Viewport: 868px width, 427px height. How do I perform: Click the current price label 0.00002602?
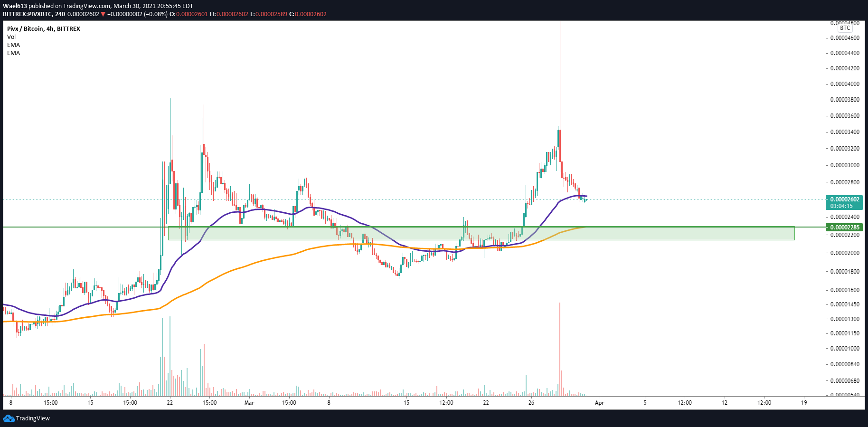pyautogui.click(x=845, y=199)
